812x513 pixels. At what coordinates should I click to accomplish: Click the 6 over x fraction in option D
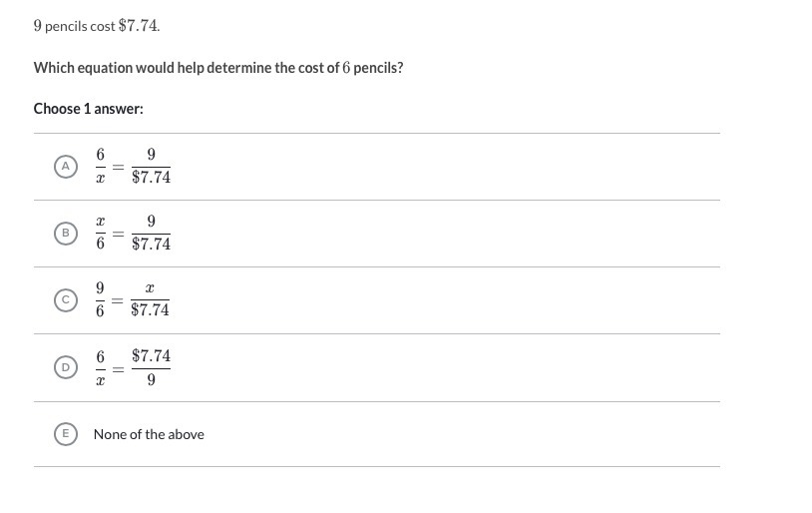pyautogui.click(x=100, y=367)
